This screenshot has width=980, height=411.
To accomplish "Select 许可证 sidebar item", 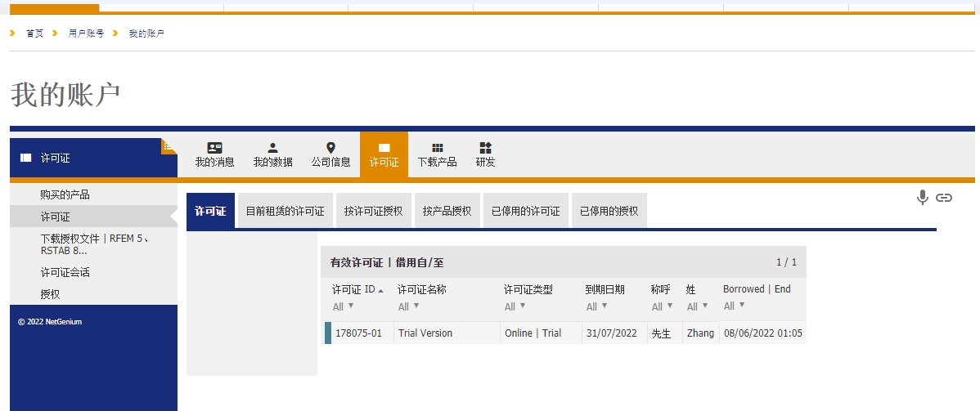I will (x=94, y=217).
